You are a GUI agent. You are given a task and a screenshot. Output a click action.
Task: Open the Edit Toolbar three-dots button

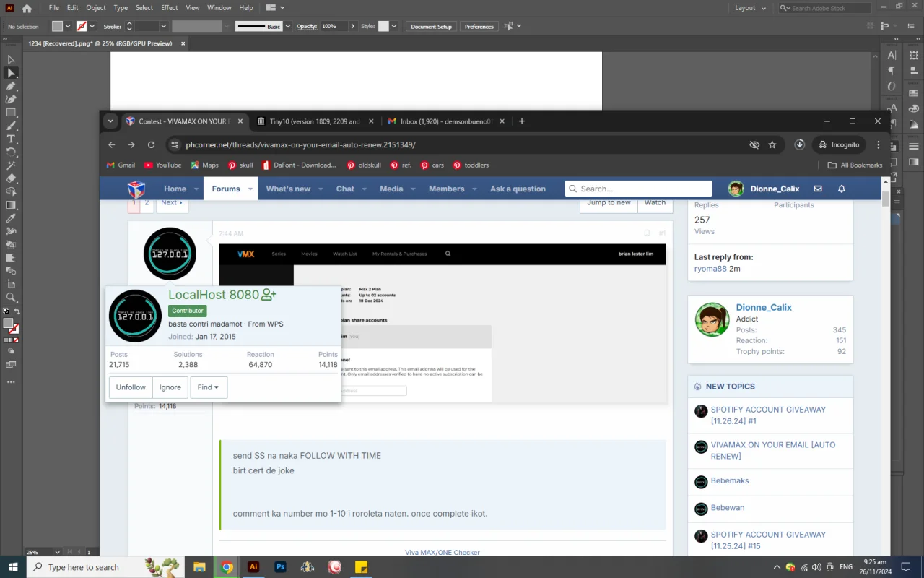pyautogui.click(x=11, y=382)
